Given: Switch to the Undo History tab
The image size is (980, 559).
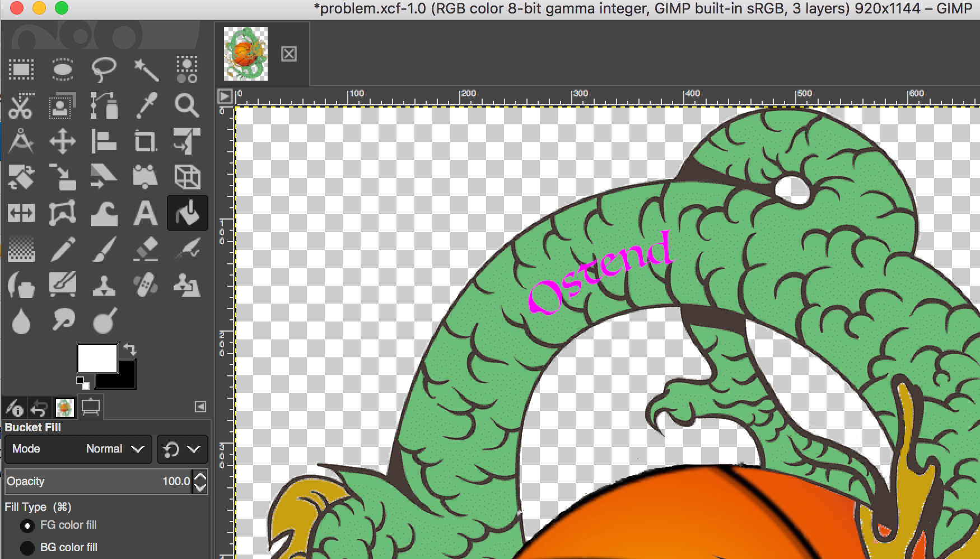Looking at the screenshot, I should (39, 407).
